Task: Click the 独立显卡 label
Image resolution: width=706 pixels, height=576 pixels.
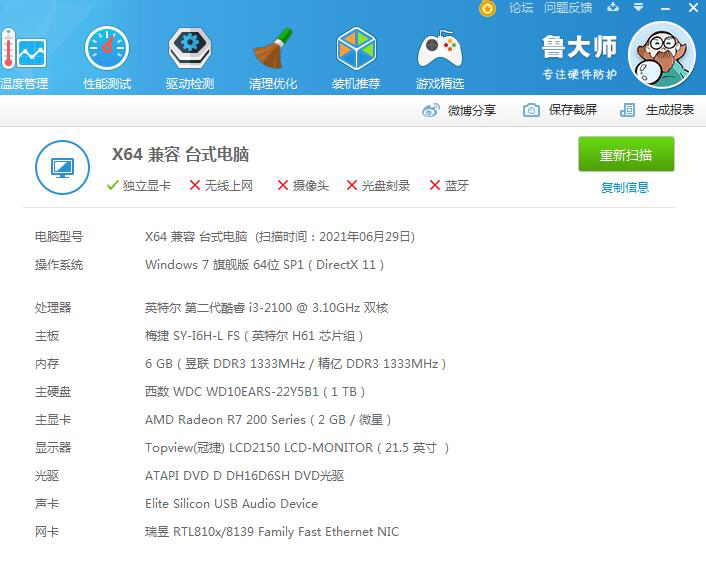Action: point(147,186)
